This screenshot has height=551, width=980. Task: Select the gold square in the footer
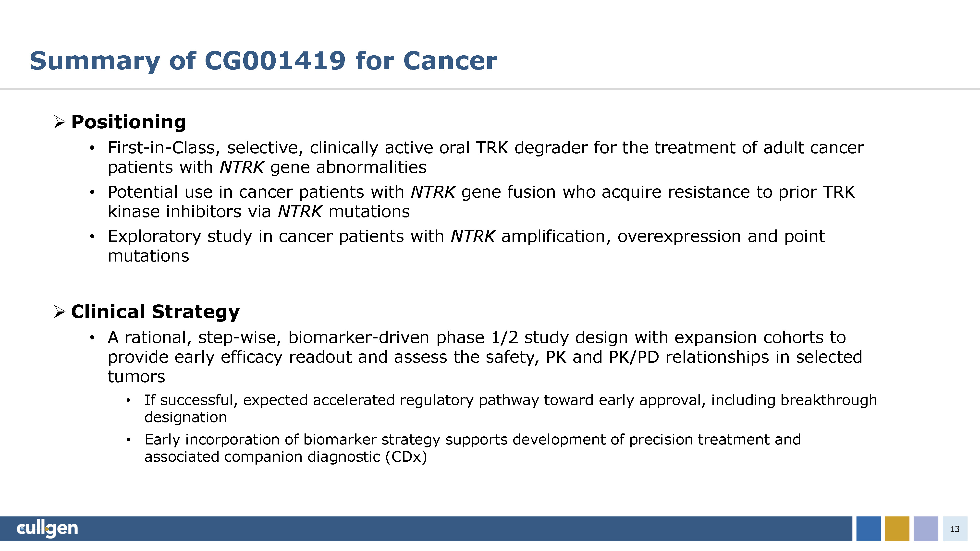897,528
